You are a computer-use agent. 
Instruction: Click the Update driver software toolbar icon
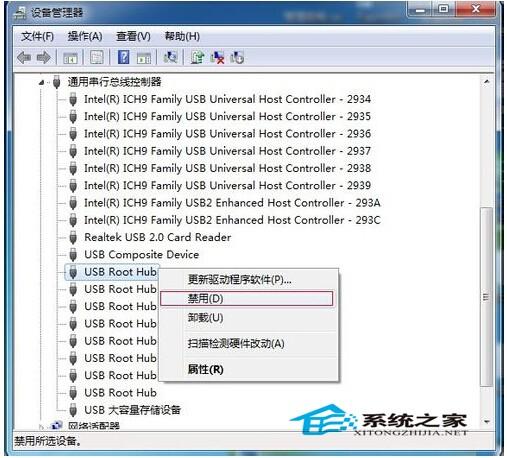pyautogui.click(x=197, y=57)
